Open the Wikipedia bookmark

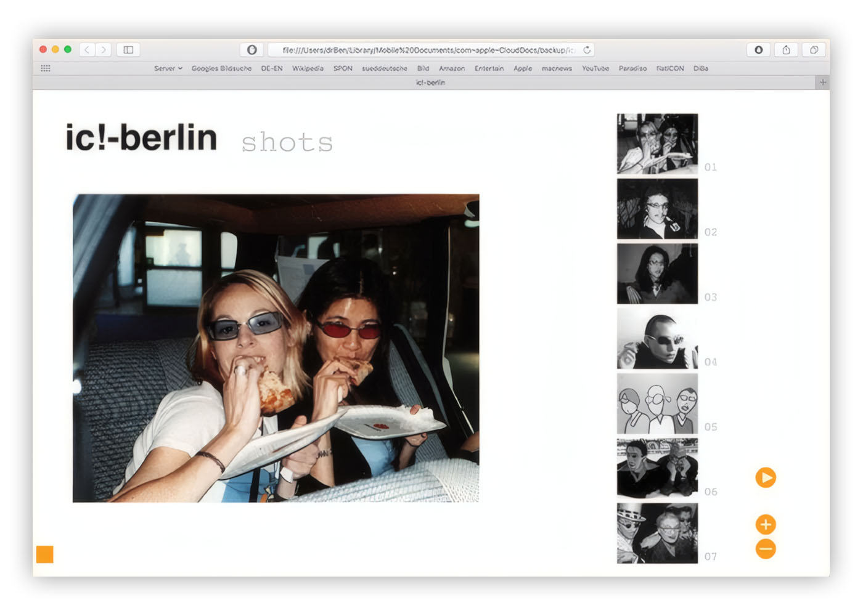pos(308,68)
